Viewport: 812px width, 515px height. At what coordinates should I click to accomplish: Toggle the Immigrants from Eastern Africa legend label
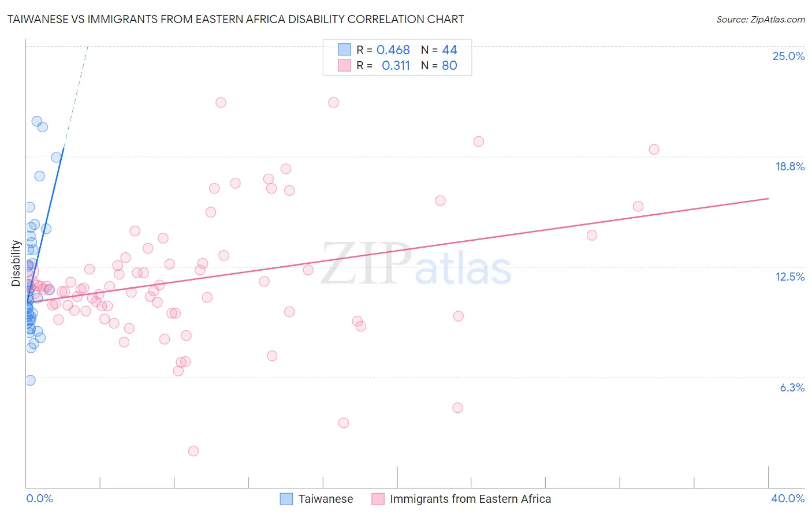[x=470, y=499]
